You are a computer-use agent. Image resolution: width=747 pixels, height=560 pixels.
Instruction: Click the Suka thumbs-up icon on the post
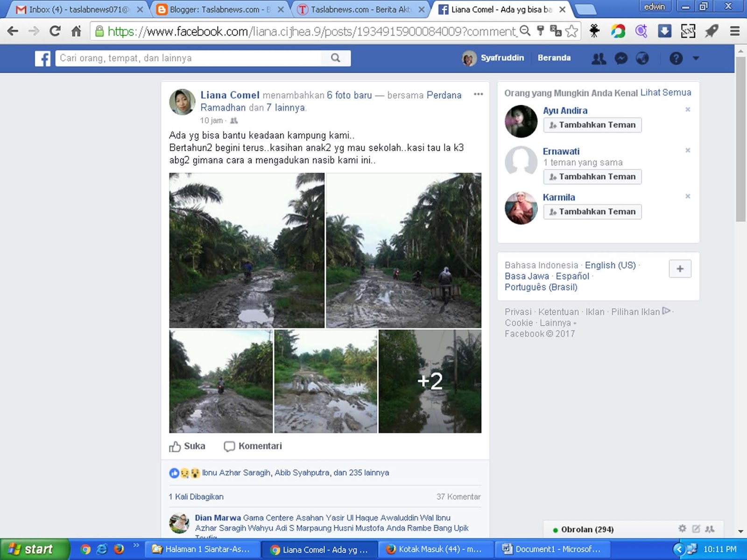click(174, 446)
